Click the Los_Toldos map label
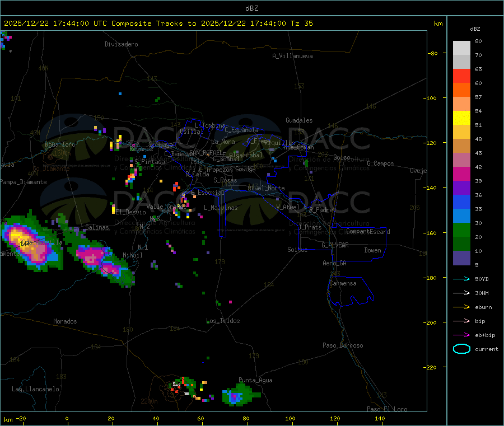 coord(223,321)
